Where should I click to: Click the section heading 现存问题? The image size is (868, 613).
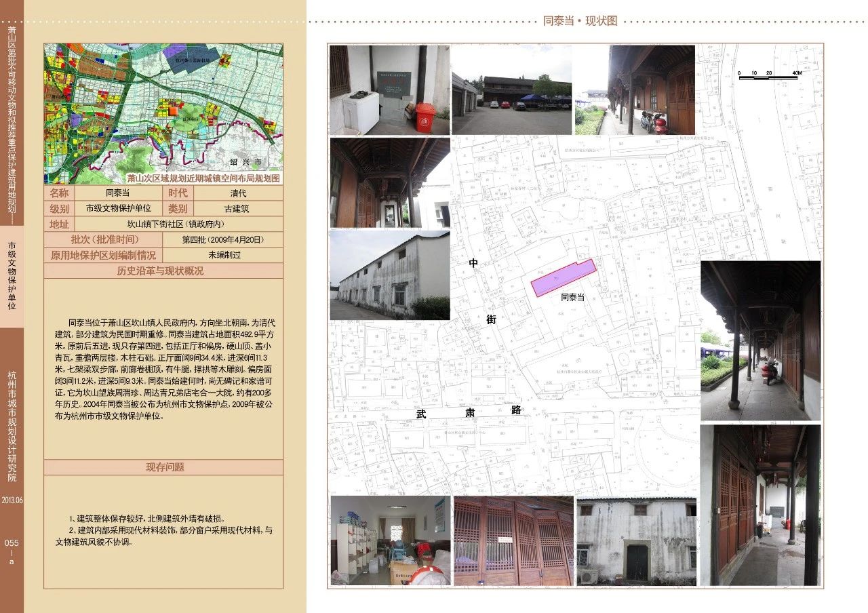(165, 467)
